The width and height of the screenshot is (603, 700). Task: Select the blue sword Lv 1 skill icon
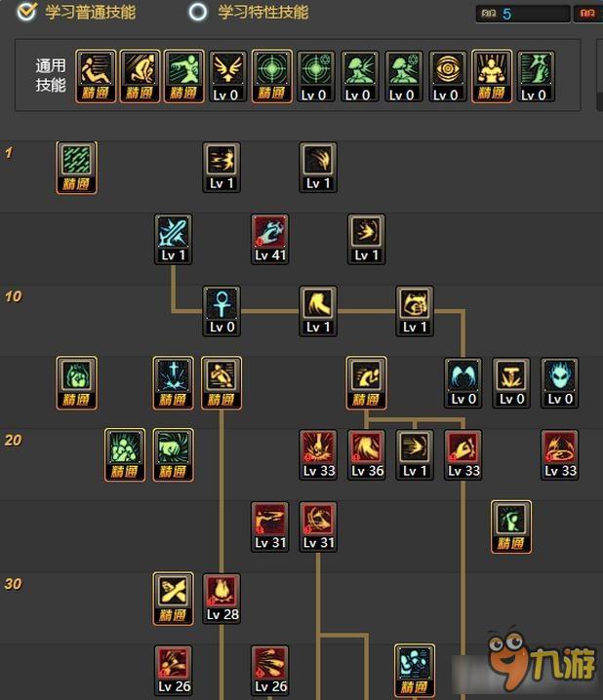174,239
